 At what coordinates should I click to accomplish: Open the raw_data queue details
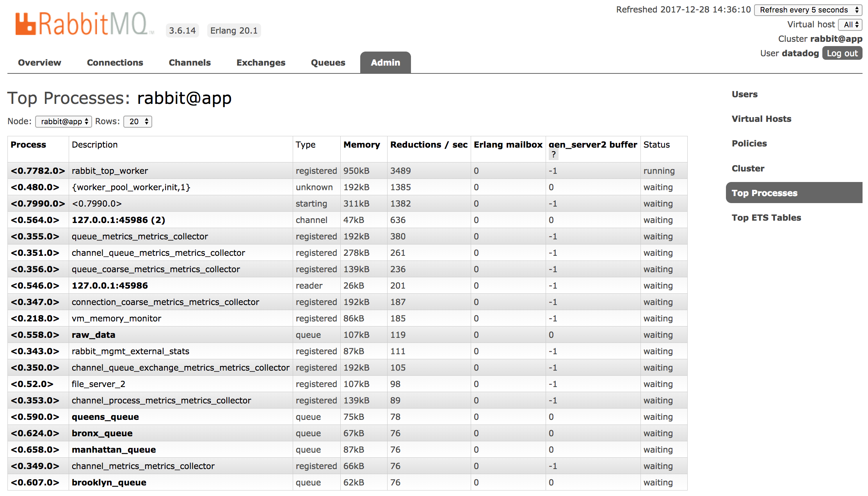coord(93,335)
